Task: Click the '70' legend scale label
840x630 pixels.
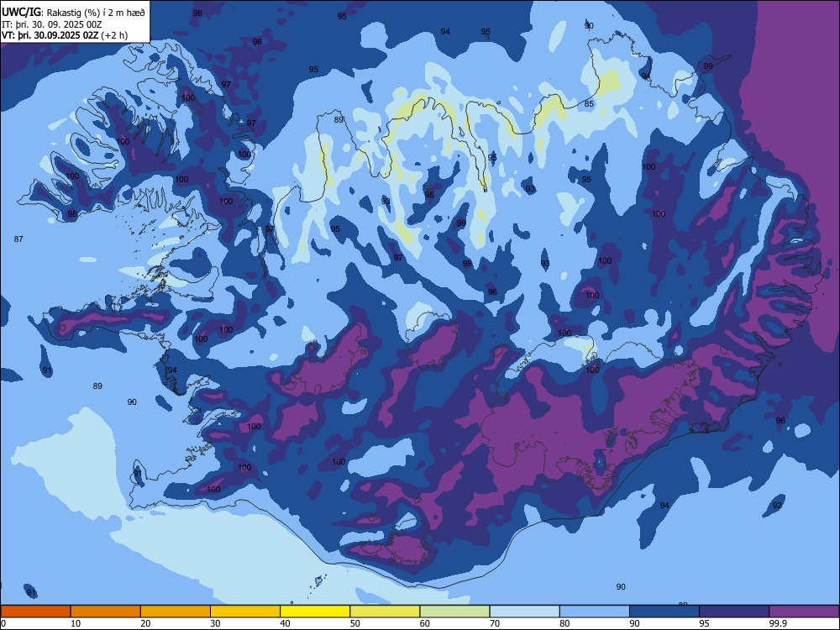Action: pos(495,623)
